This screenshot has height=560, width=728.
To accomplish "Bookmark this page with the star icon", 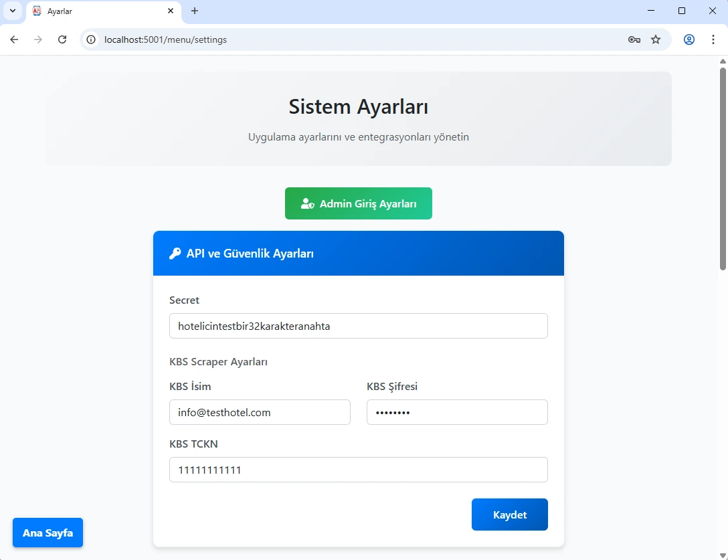I will (656, 39).
